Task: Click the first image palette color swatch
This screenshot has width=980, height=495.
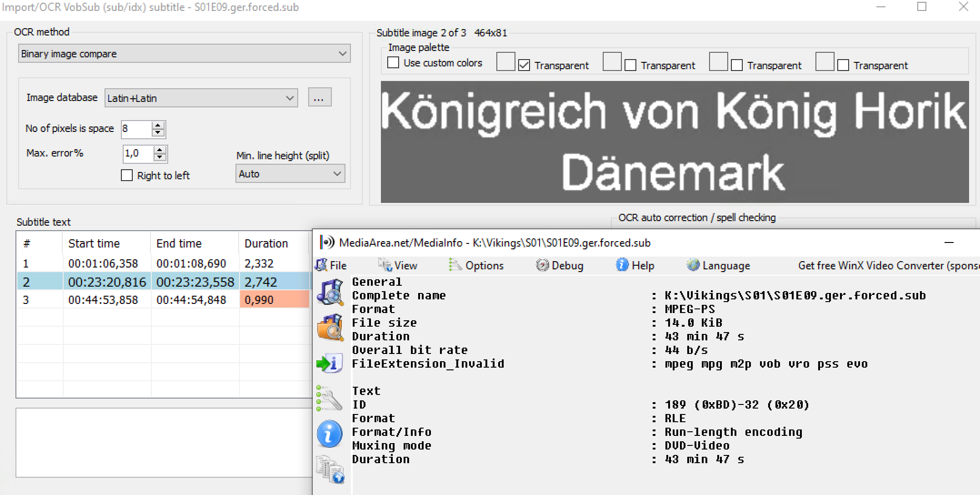Action: (505, 61)
